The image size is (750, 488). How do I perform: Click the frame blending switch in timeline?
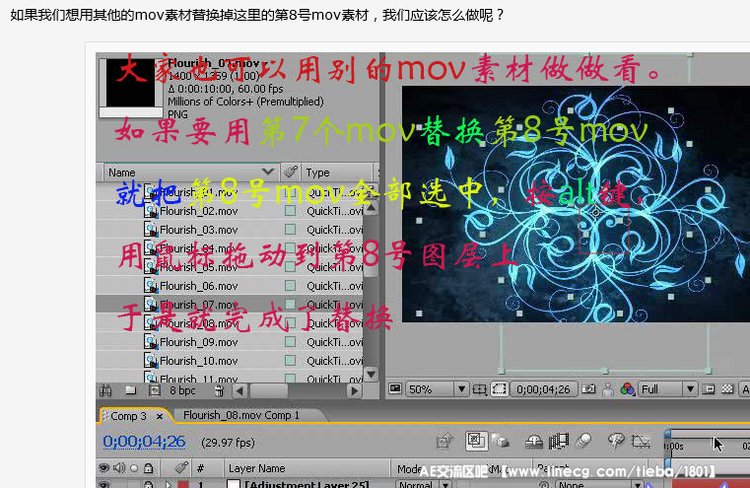point(560,441)
